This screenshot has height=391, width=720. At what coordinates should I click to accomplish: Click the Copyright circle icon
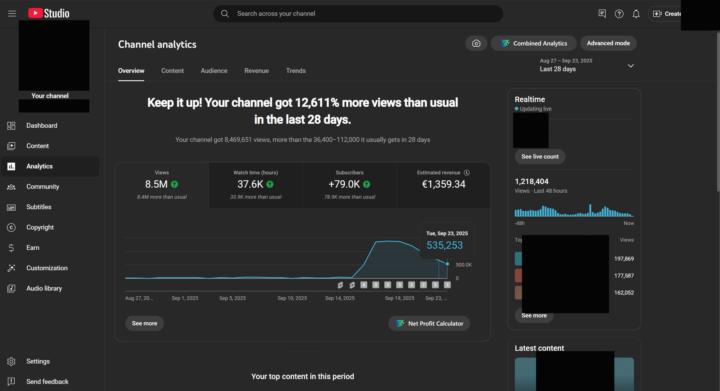point(11,227)
